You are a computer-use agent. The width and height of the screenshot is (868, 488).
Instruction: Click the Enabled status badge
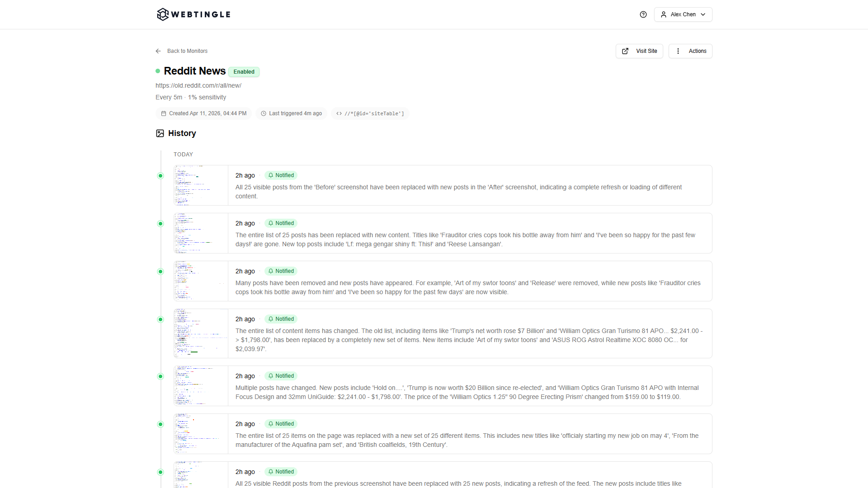244,72
